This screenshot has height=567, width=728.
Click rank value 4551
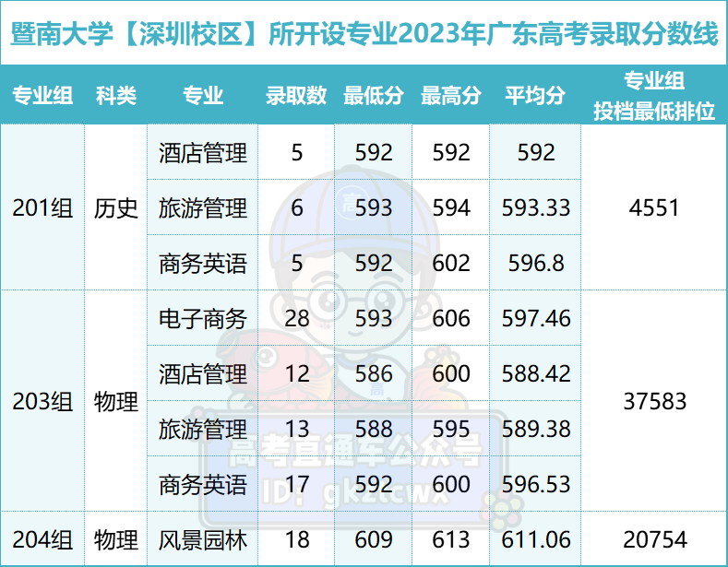(654, 207)
